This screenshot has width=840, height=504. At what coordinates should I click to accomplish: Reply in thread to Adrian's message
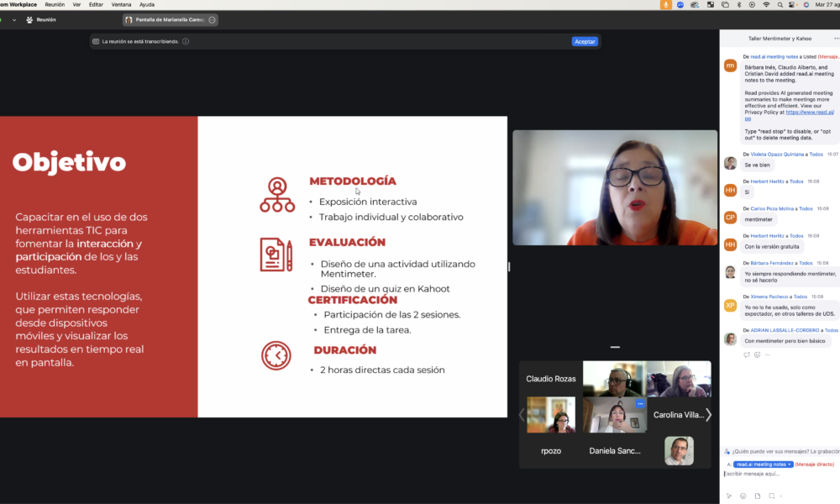(747, 354)
